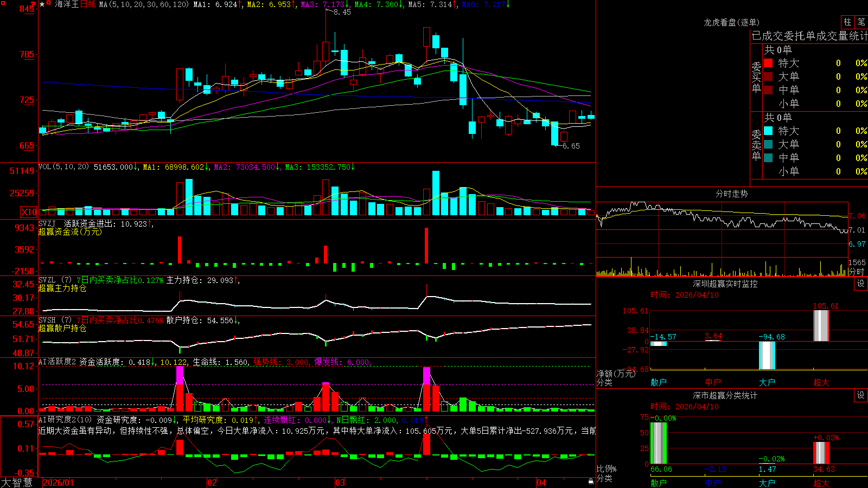Click the AI活跃度2 indicator name
The image size is (868, 488).
pyautogui.click(x=58, y=362)
